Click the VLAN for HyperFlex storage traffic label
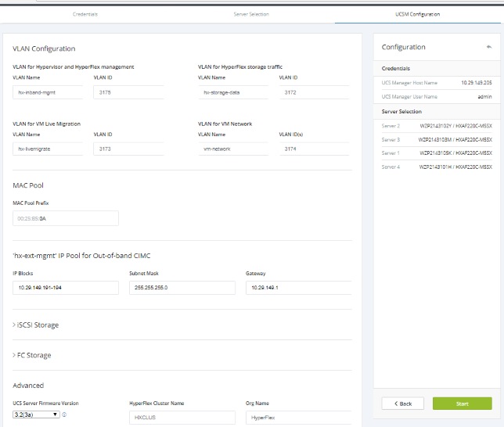 tap(240, 66)
